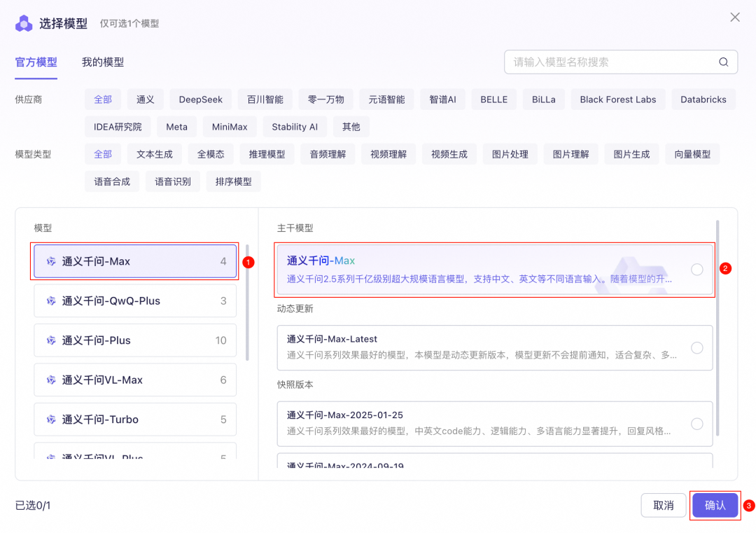Select the 文本生成 model type filter
The image size is (756, 533).
tap(154, 153)
